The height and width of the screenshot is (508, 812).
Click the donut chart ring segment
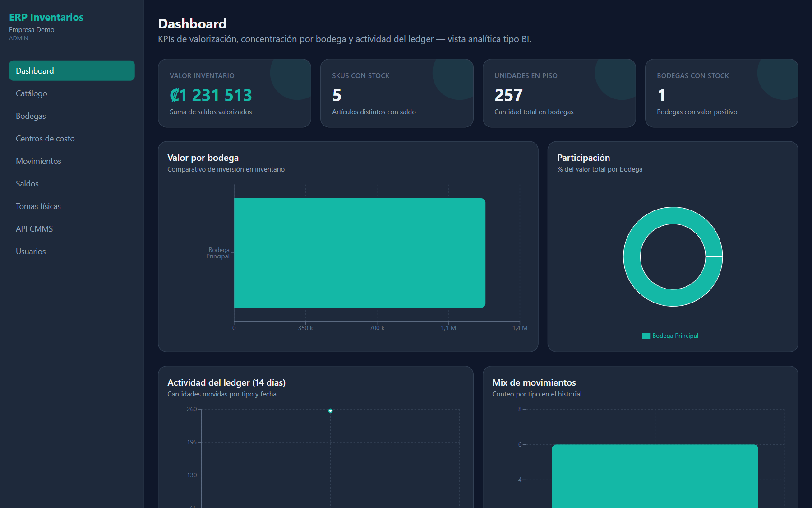pyautogui.click(x=632, y=256)
